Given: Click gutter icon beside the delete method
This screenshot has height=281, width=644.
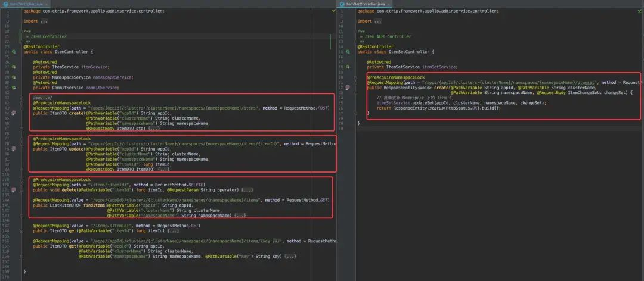Looking at the screenshot, I should pos(14,190).
